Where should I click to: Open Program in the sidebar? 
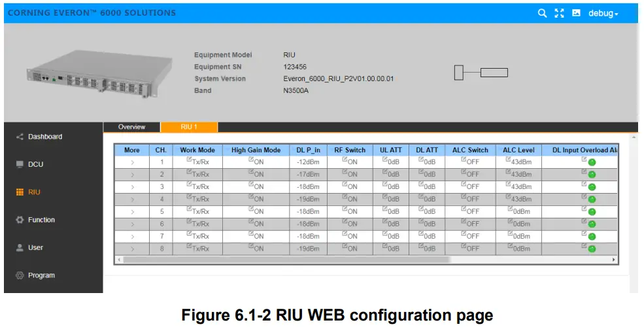coord(41,275)
